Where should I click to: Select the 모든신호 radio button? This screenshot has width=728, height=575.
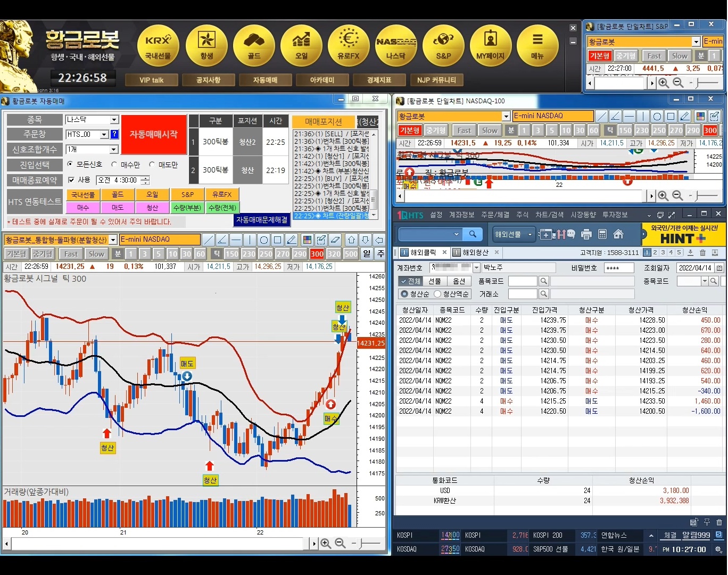click(70, 165)
